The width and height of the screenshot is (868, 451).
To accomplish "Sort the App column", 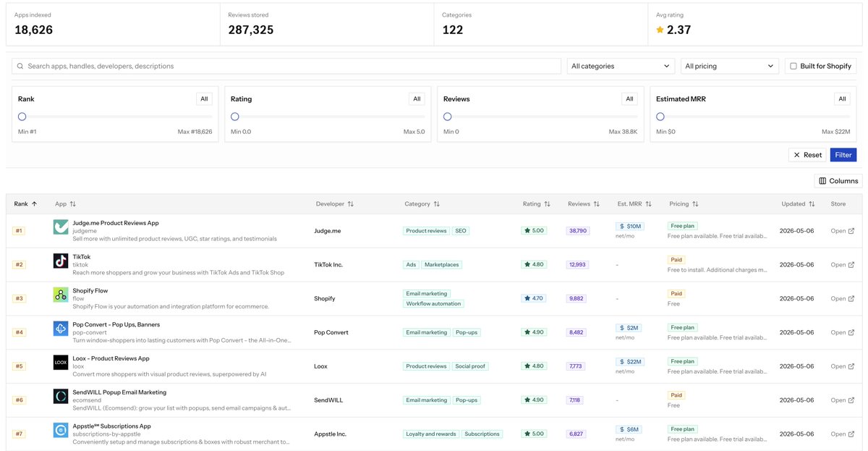I will [x=73, y=204].
